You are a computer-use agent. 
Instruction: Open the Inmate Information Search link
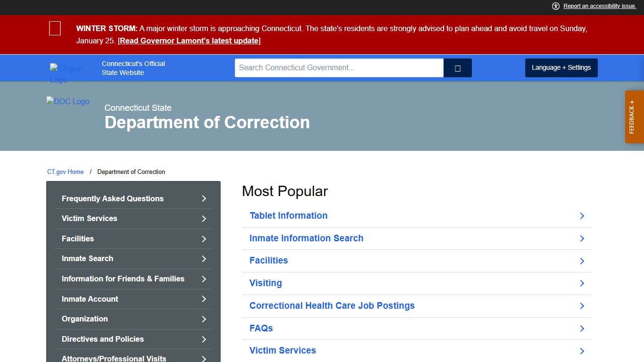[x=306, y=238]
